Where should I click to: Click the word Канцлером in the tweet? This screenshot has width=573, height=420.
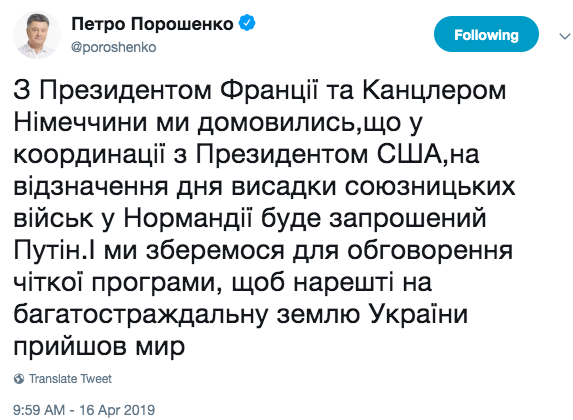tap(434, 91)
